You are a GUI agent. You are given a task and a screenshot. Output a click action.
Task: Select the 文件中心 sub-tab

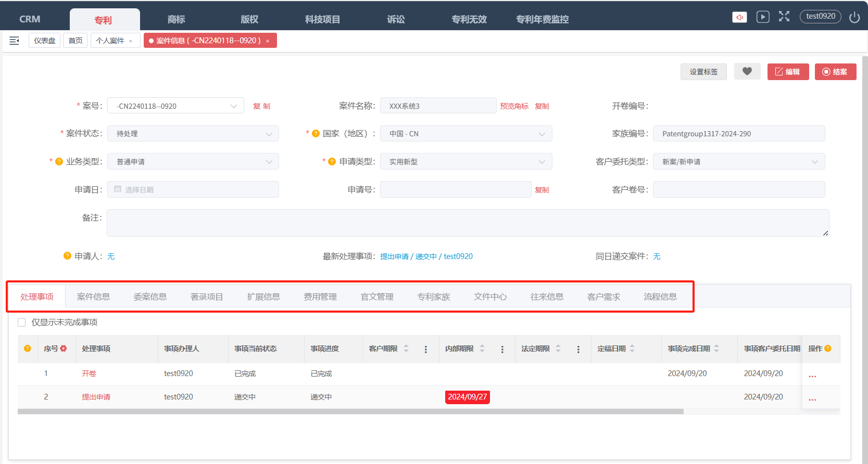click(490, 297)
